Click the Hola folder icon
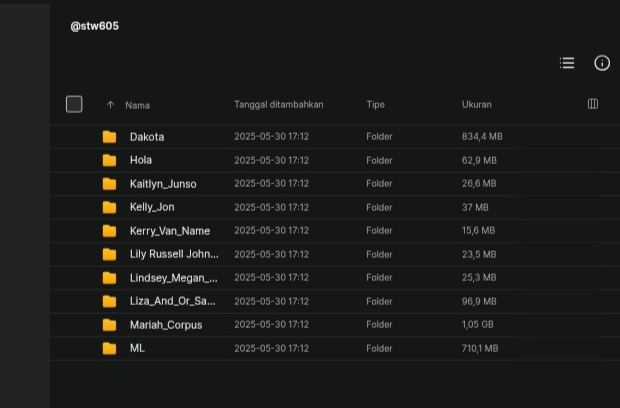This screenshot has width=620, height=408. click(110, 160)
